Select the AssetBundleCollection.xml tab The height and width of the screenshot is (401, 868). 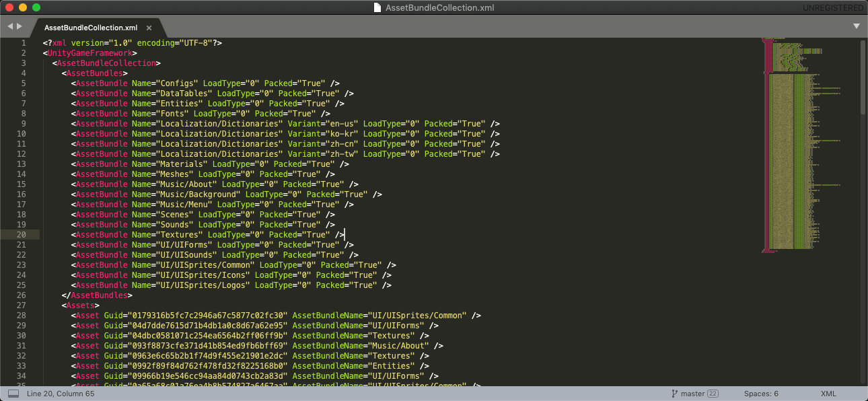(91, 28)
